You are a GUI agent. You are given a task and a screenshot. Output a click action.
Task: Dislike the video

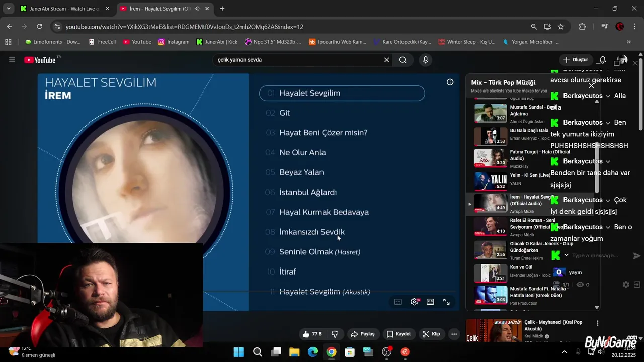pyautogui.click(x=335, y=334)
